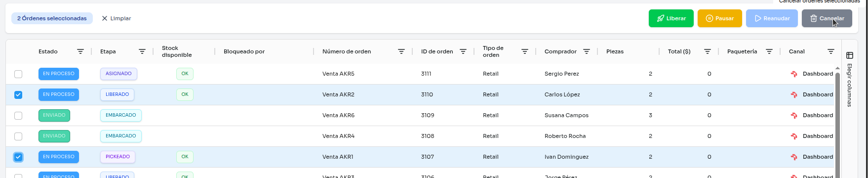This screenshot has height=178, width=868.
Task: Open the Total ($) column filter
Action: click(708, 51)
